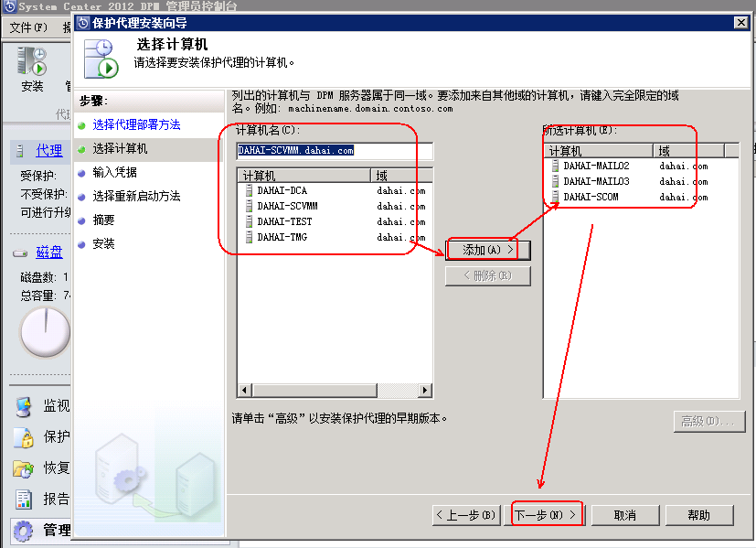
Task: Open the 磁盘 link in console sidebar
Action: (49, 253)
